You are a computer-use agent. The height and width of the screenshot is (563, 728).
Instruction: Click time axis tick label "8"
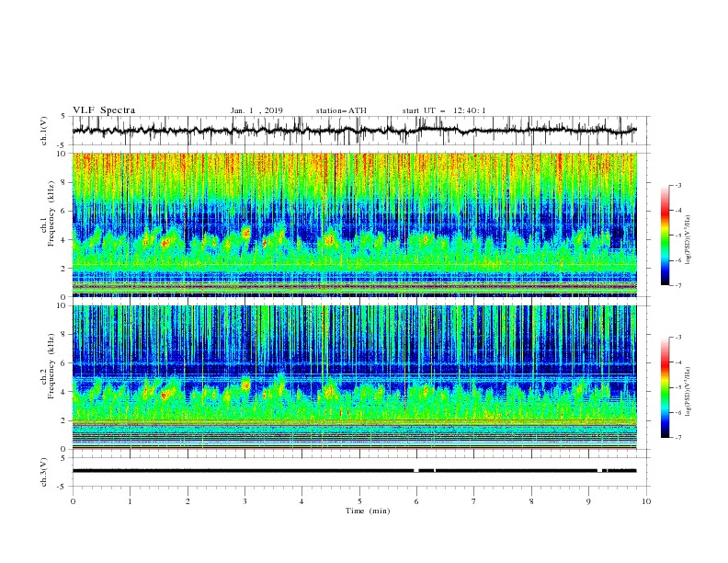point(531,501)
